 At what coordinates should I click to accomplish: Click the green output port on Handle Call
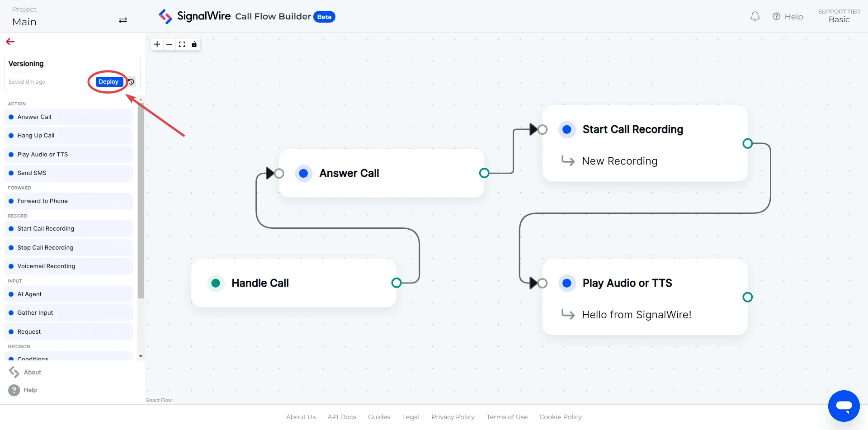[x=396, y=283]
